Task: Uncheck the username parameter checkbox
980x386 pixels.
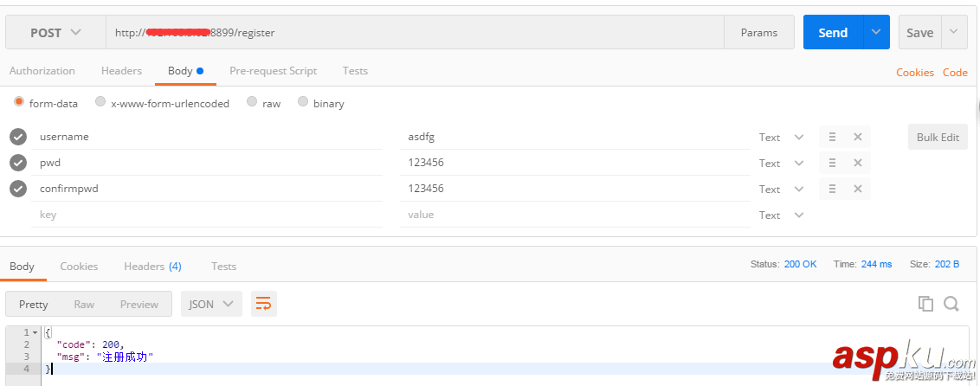Action: pos(18,137)
